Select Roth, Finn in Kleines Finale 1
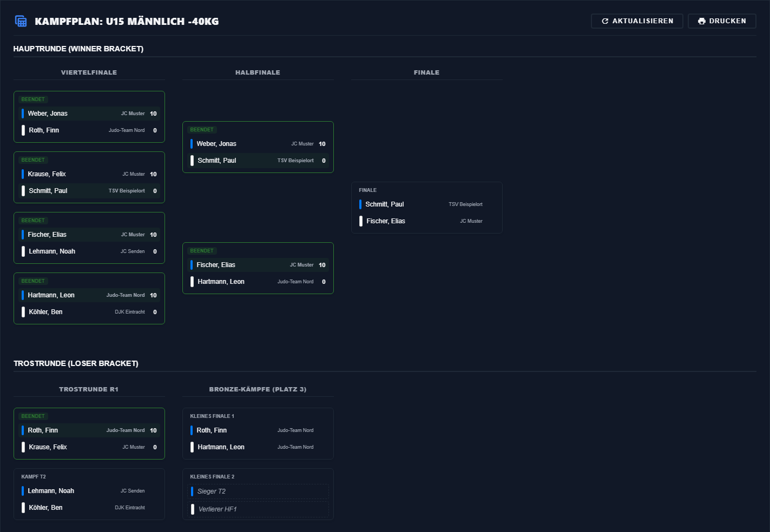Viewport: 770px width, 532px height. click(x=258, y=430)
